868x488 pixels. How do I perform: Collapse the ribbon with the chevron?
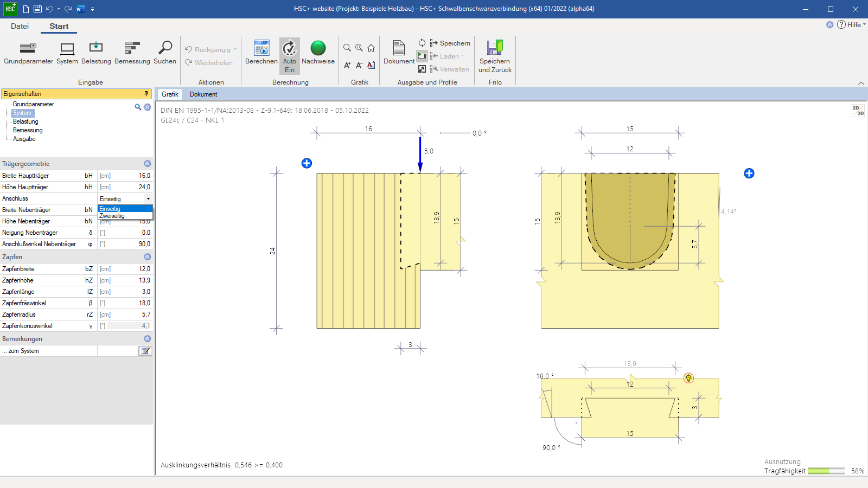861,83
